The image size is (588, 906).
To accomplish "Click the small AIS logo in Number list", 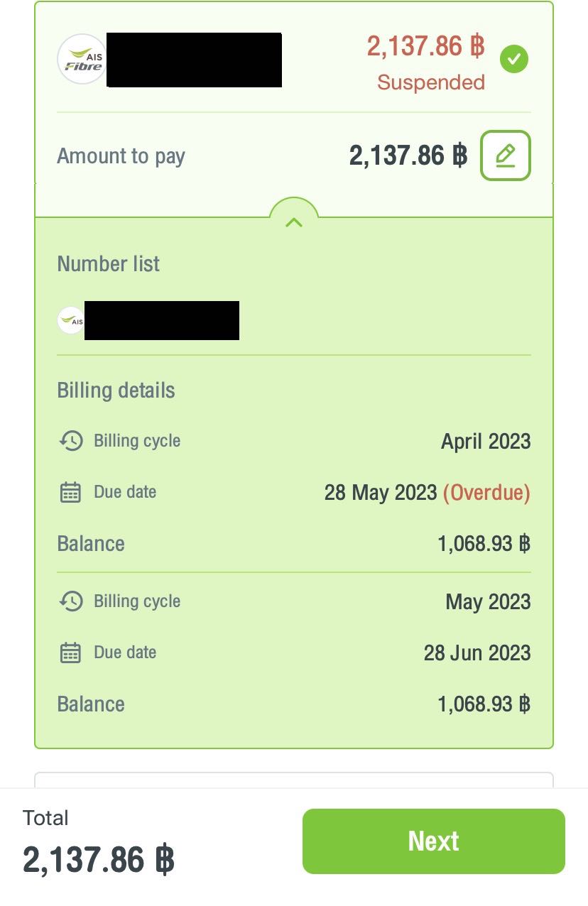I will (x=70, y=320).
